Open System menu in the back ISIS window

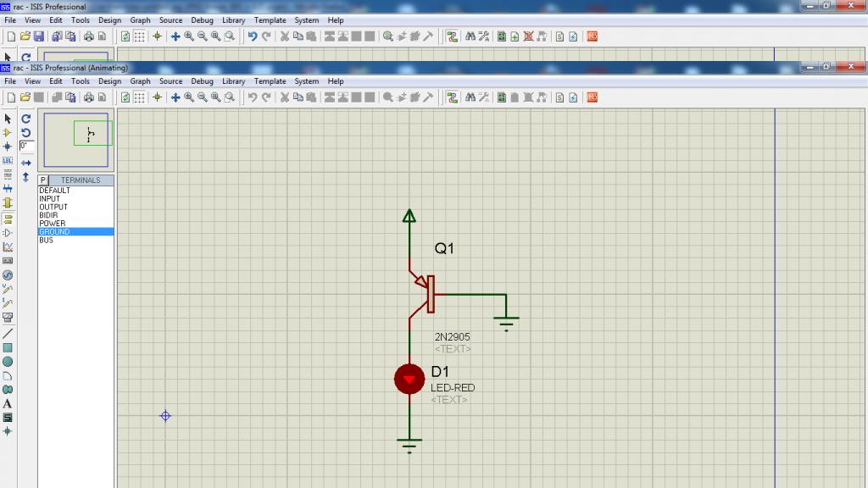click(307, 20)
